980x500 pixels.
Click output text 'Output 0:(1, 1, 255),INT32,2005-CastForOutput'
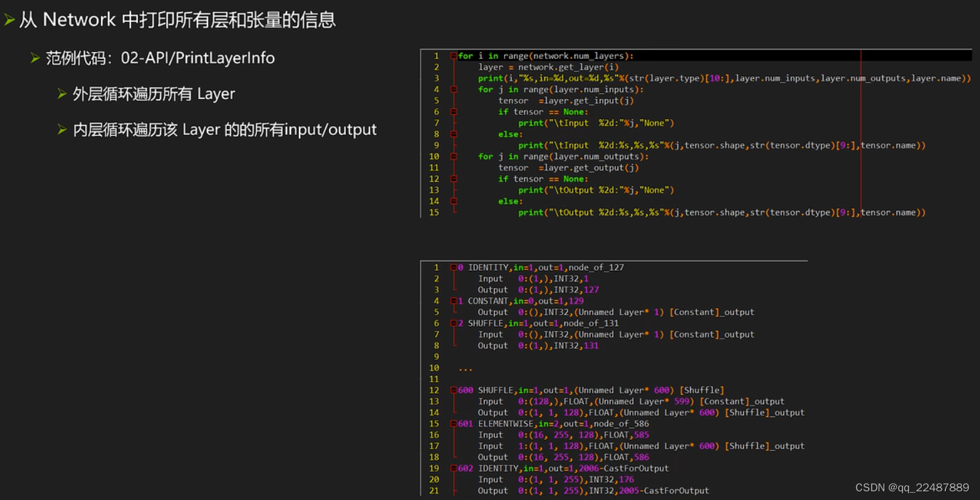coord(593,491)
